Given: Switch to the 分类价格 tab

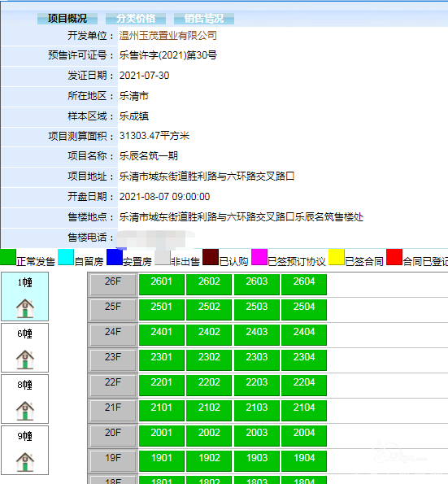Looking at the screenshot, I should tap(136, 19).
